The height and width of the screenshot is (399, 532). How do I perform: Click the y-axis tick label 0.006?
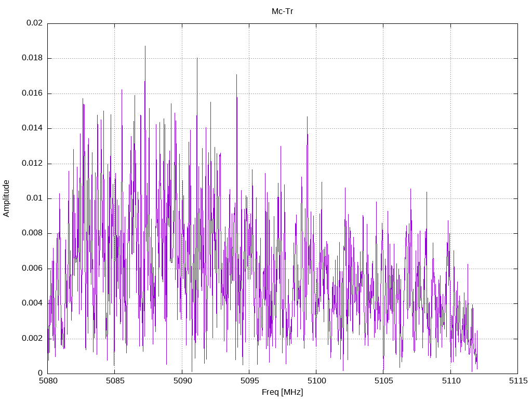(32, 268)
